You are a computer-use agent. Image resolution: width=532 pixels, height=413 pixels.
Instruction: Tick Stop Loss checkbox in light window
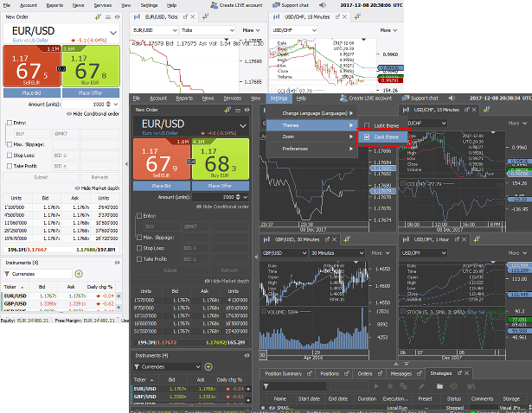click(x=10, y=156)
